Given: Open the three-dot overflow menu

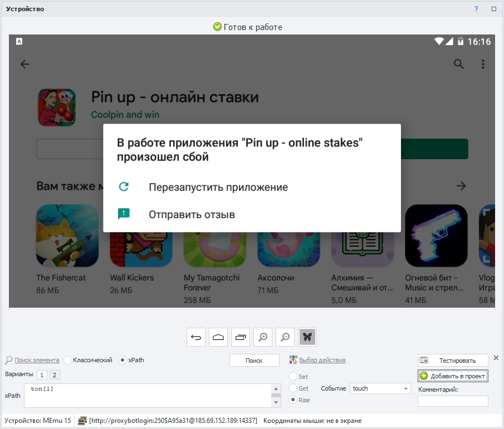Looking at the screenshot, I should coord(483,64).
